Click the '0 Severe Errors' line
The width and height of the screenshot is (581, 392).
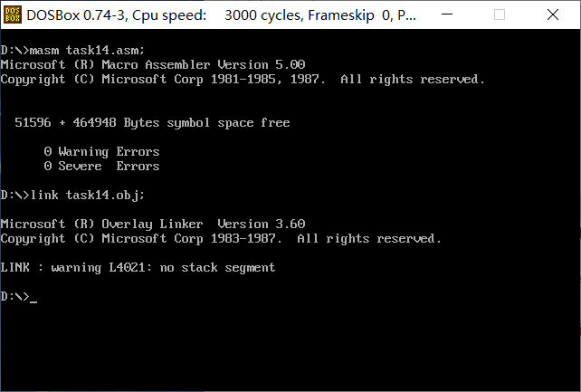pyautogui.click(x=101, y=166)
